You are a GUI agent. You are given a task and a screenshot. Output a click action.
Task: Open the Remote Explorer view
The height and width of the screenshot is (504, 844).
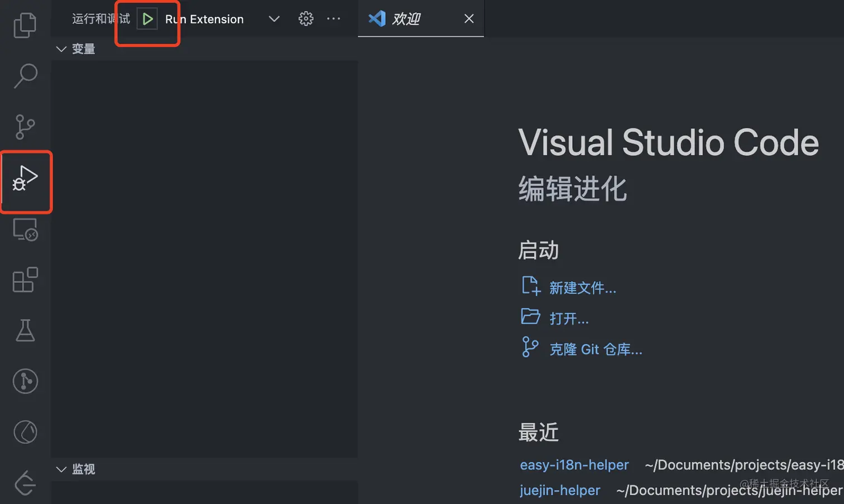tap(25, 229)
